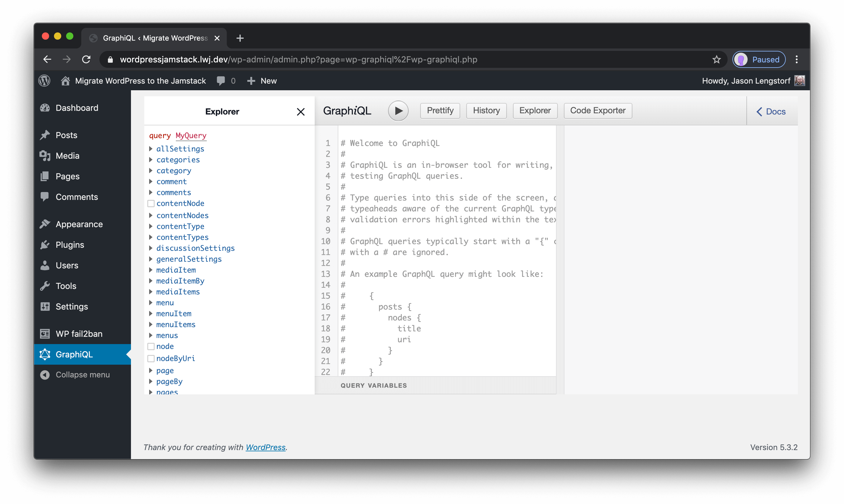Close the Explorer panel
The height and width of the screenshot is (504, 844).
coord(300,111)
